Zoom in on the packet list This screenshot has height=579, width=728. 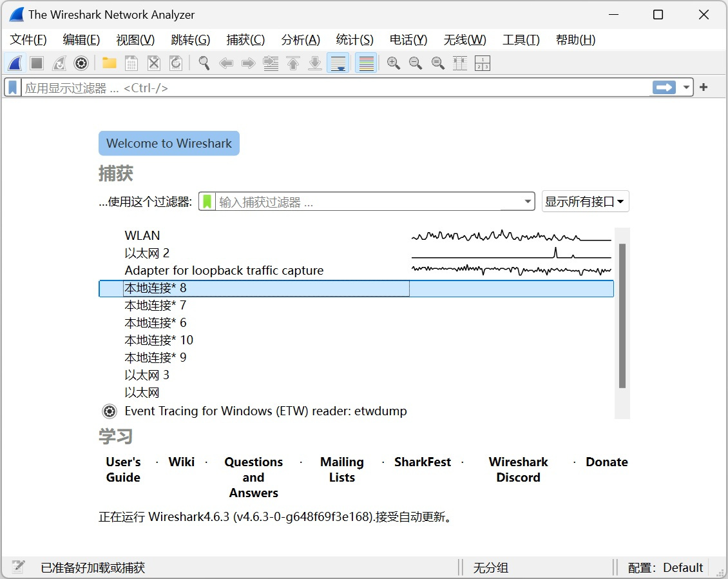coord(393,63)
